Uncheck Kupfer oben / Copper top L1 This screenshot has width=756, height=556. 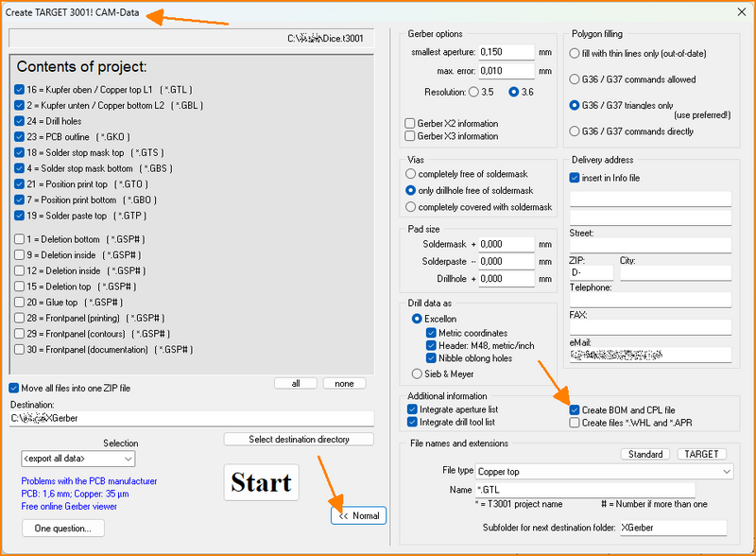tap(20, 89)
